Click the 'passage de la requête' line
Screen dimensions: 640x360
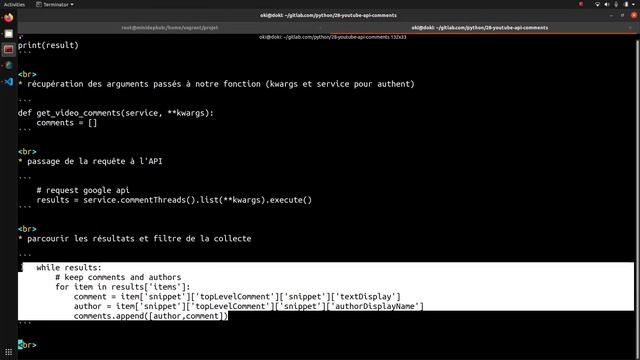[x=90, y=162]
